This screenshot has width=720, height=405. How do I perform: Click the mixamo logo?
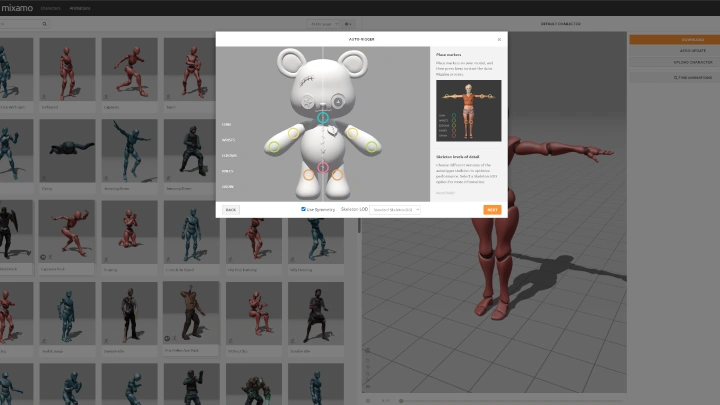tap(17, 8)
